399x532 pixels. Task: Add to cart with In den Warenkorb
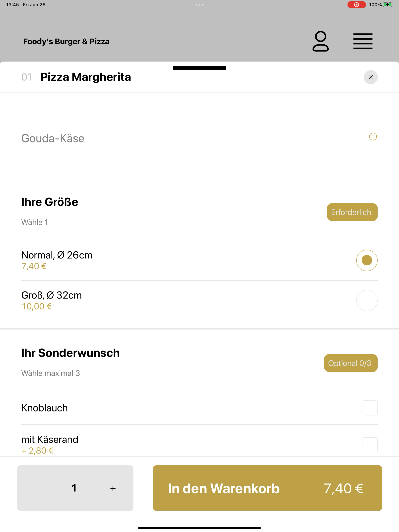[267, 488]
